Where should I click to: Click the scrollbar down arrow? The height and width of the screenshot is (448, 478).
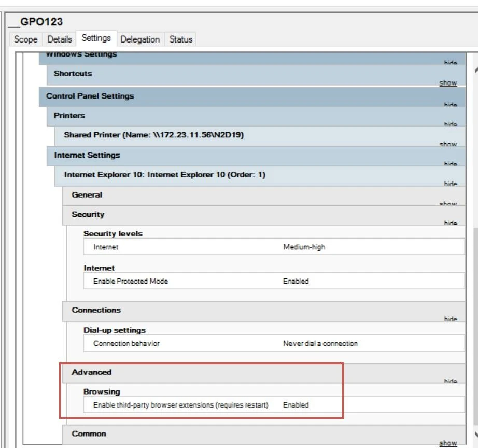475,435
